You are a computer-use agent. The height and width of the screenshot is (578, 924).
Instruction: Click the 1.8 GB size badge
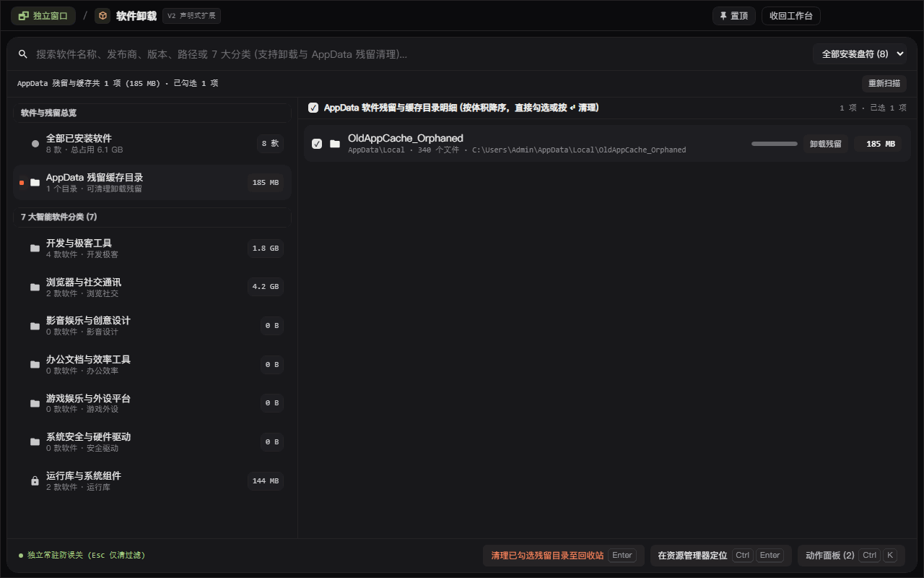(265, 249)
